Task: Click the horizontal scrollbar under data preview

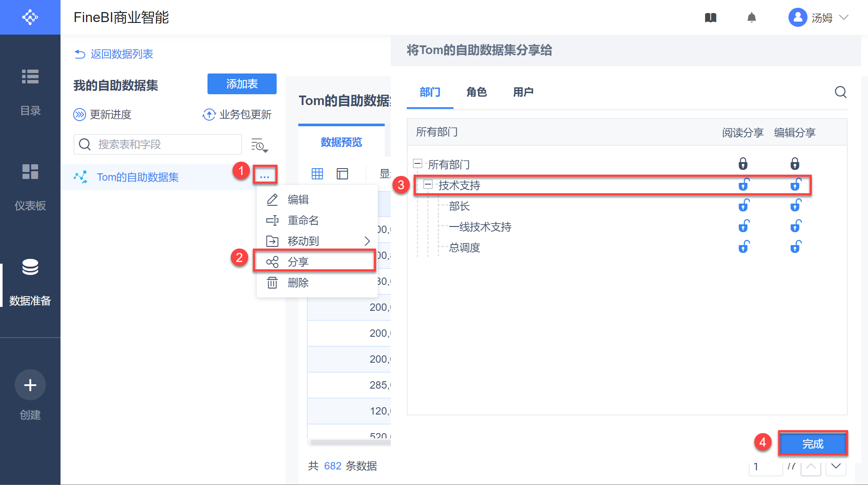Action: coord(350,442)
